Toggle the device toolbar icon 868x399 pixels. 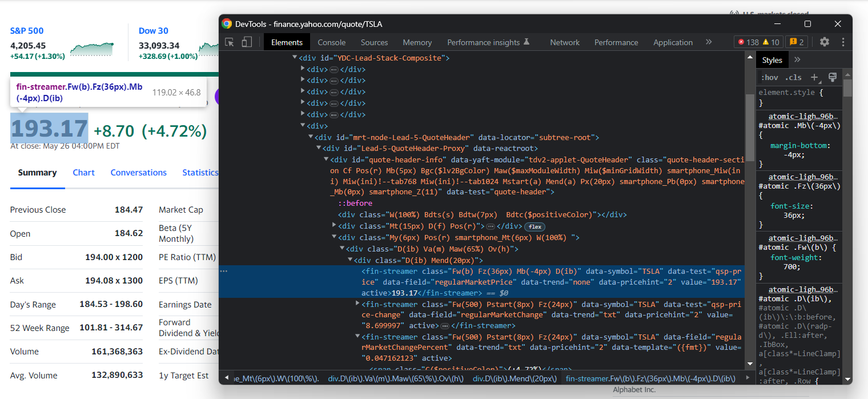[x=247, y=42]
